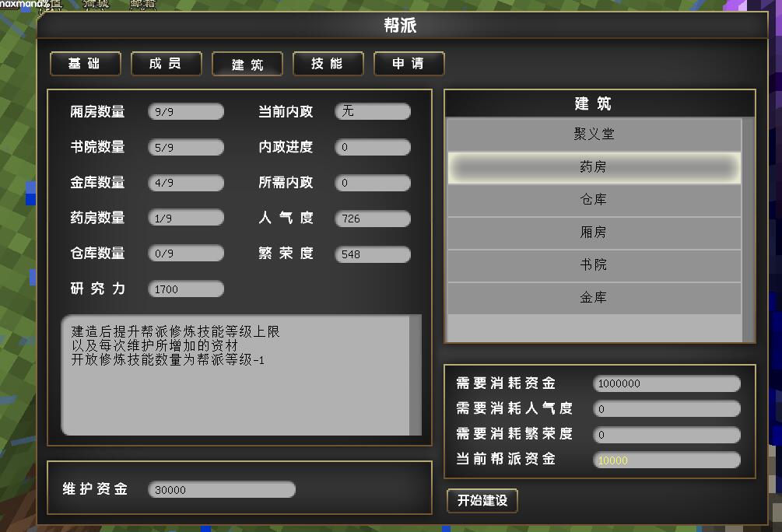The width and height of the screenshot is (782, 532).
Task: Click the 仓库数量 value 0/9
Action: (x=186, y=254)
